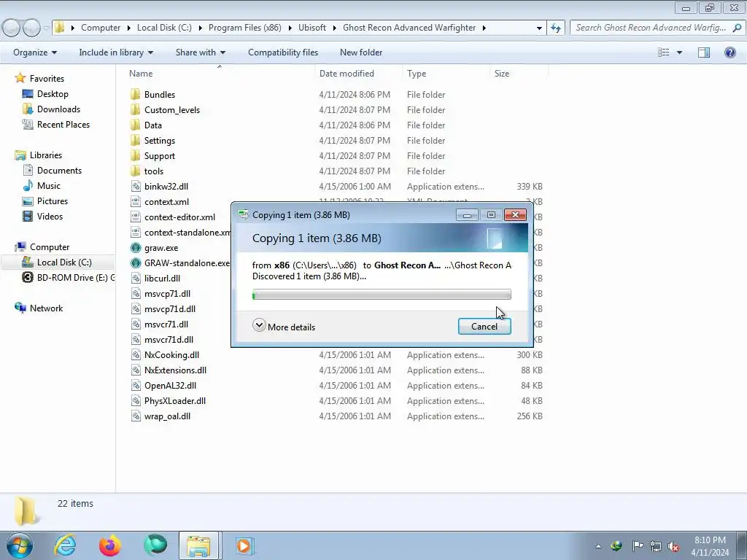This screenshot has width=747, height=560.
Task: Open Internet Explorer from the taskbar
Action: [x=65, y=545]
